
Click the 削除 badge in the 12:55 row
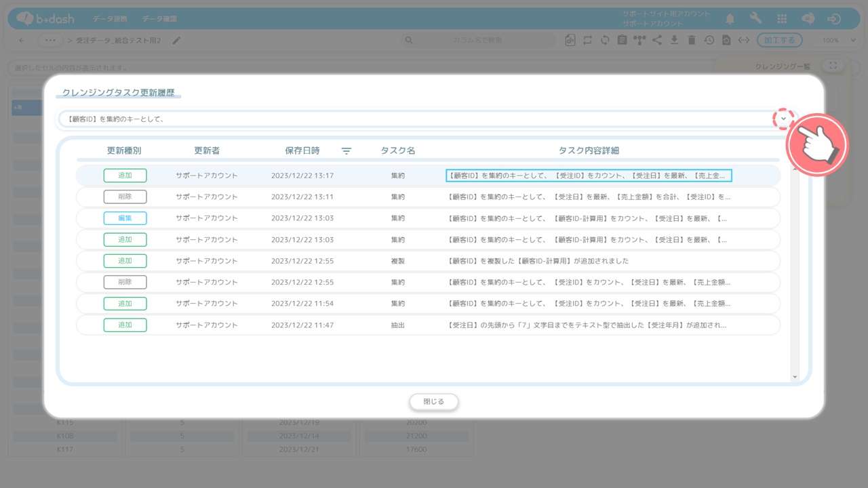pos(125,282)
